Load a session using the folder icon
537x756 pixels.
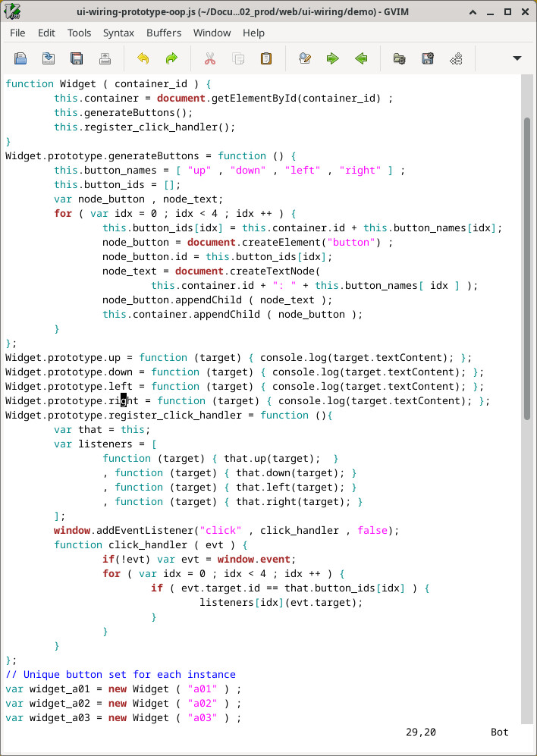click(x=400, y=58)
